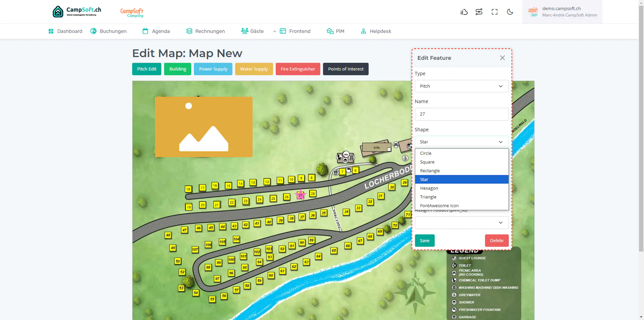This screenshot has width=644, height=320.
Task: Click the Fire Extinguisher button
Action: click(298, 69)
